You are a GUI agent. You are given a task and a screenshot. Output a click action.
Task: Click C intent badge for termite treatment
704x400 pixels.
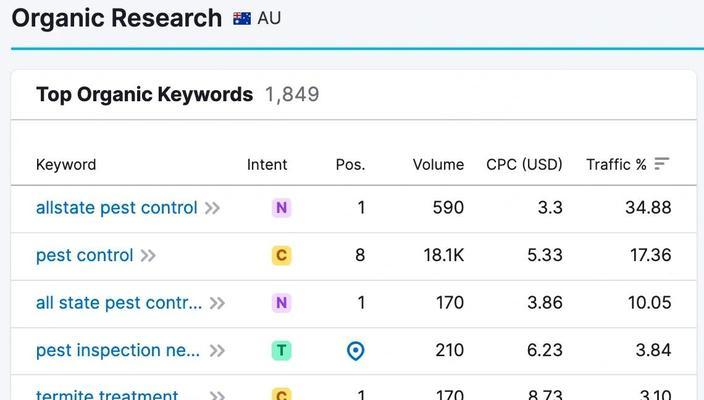pos(281,395)
